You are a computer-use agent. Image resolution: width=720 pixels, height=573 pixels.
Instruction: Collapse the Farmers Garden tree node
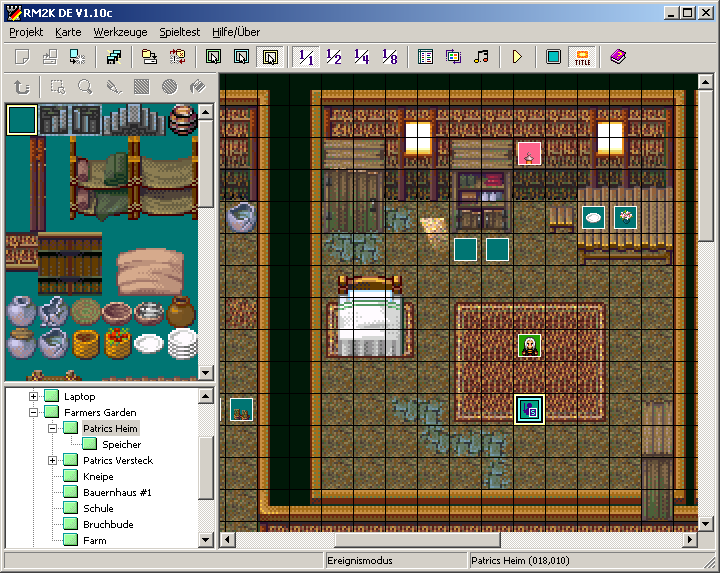[34, 412]
